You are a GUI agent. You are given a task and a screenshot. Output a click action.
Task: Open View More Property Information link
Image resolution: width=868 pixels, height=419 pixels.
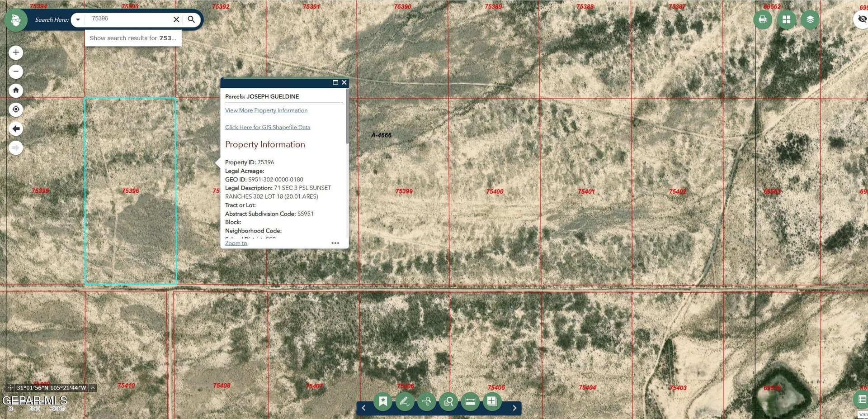tap(266, 110)
